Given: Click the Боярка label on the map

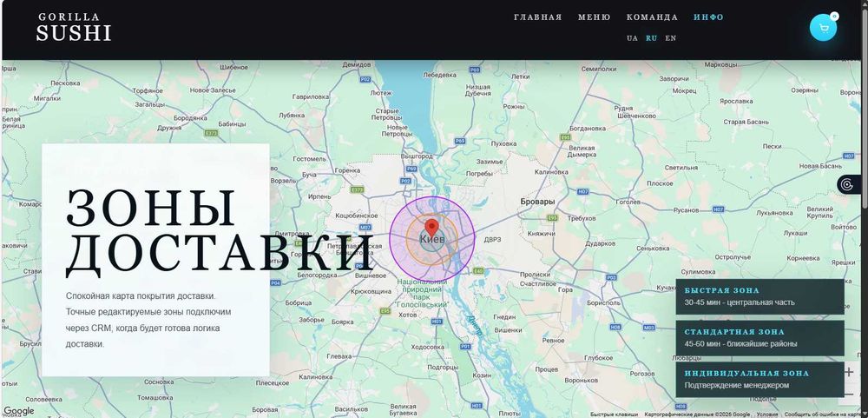Looking at the screenshot, I should click(342, 322).
